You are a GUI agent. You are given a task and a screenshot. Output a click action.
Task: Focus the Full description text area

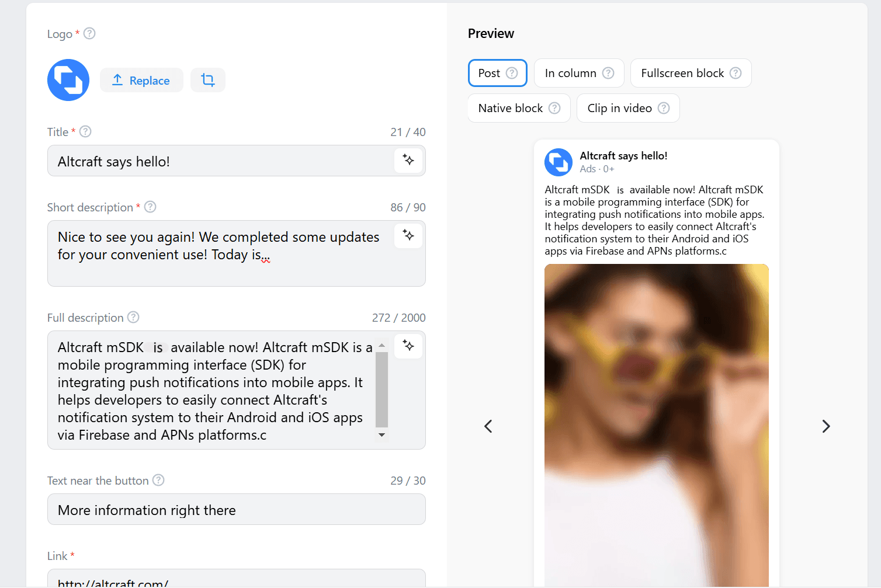237,390
